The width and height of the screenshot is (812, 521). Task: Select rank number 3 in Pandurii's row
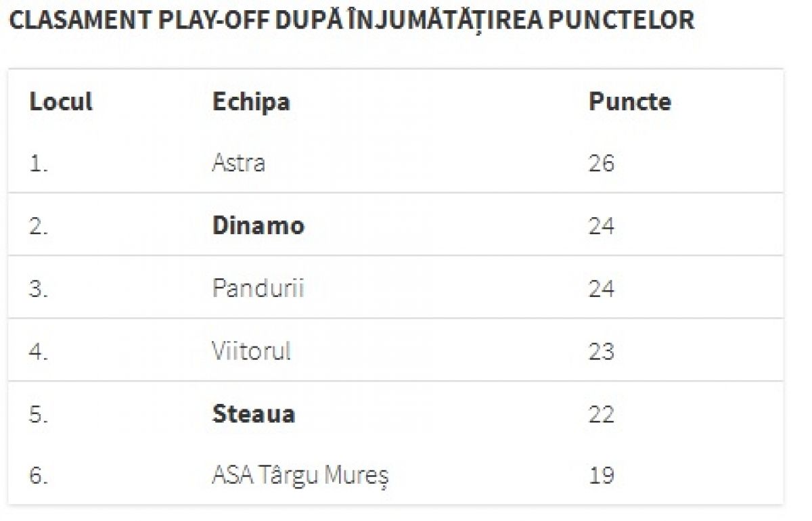pyautogui.click(x=39, y=288)
